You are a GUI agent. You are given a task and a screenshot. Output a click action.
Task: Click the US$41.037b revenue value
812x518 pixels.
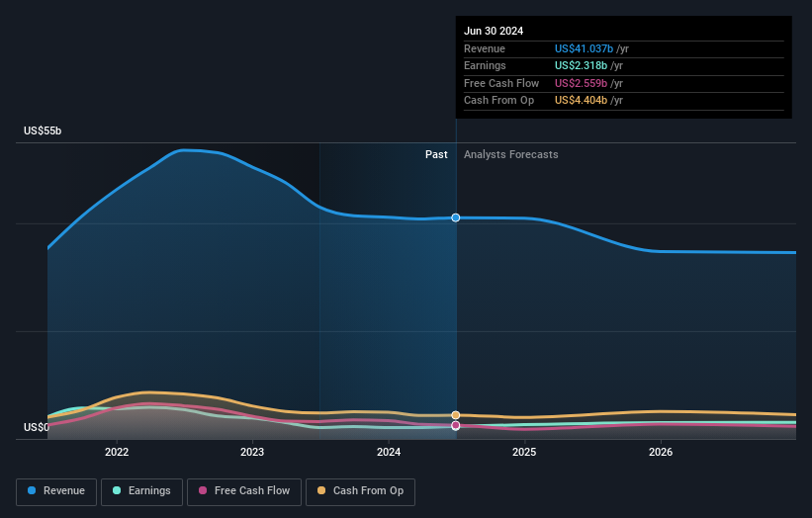pos(584,48)
